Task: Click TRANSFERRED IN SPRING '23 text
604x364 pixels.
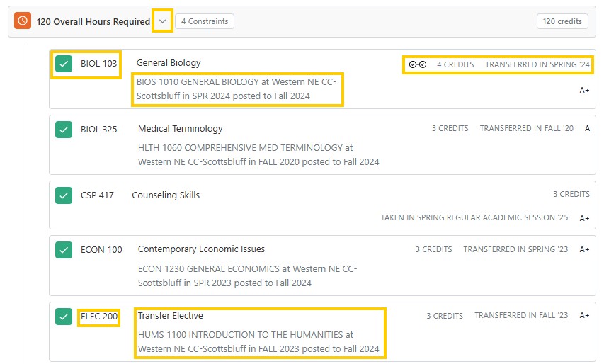Action: pos(515,249)
